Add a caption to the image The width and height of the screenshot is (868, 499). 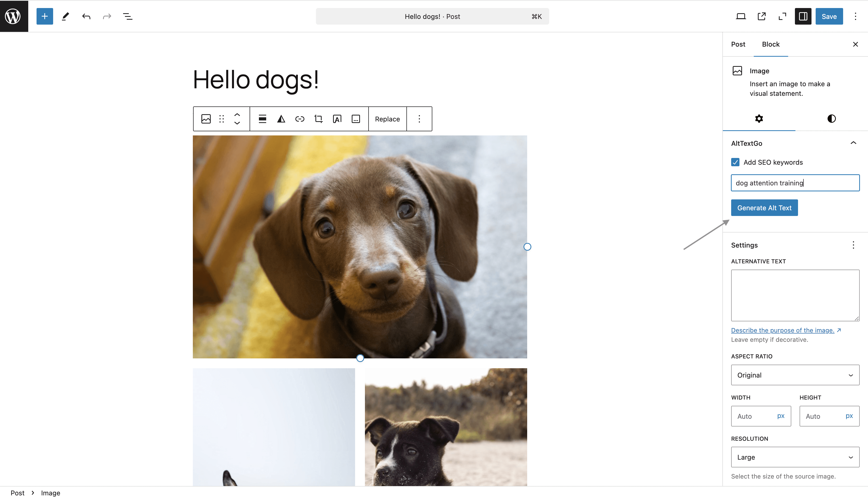tap(355, 119)
